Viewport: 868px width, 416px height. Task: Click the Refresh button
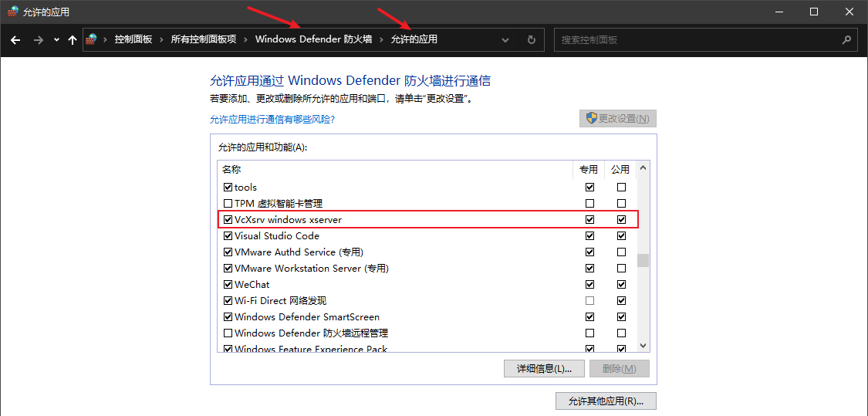pyautogui.click(x=532, y=40)
